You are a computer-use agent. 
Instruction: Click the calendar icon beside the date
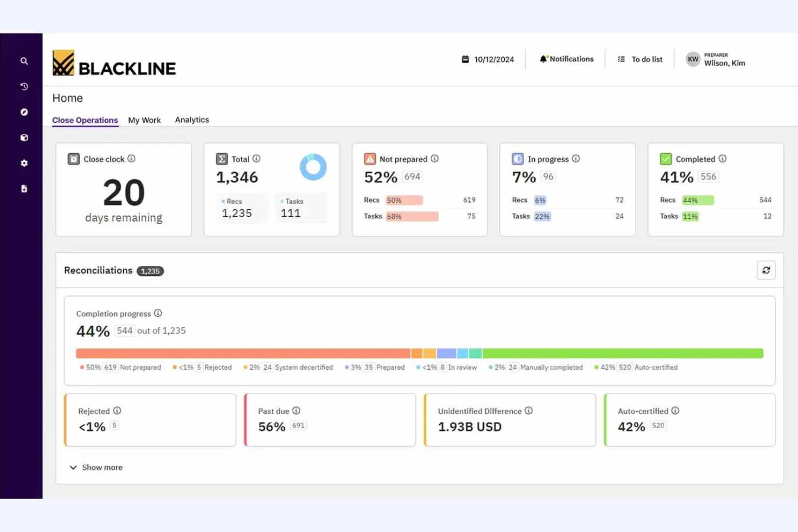pyautogui.click(x=465, y=59)
